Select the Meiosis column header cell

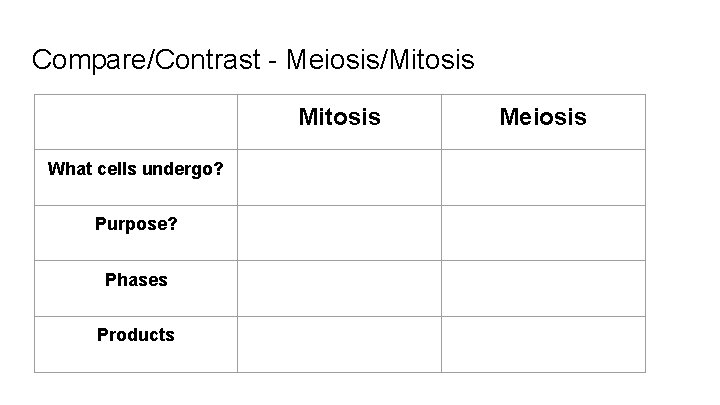543,122
